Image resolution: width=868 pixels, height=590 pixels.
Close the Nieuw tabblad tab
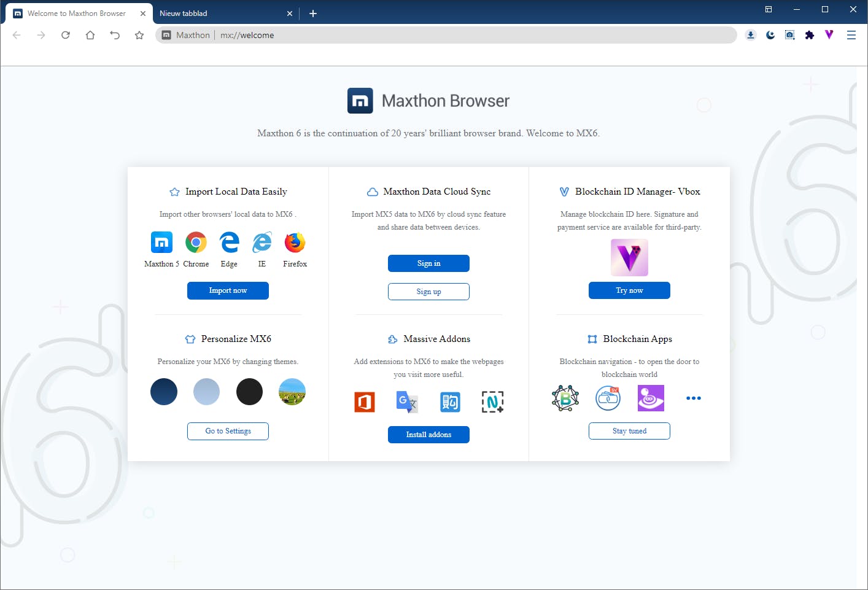tap(290, 14)
